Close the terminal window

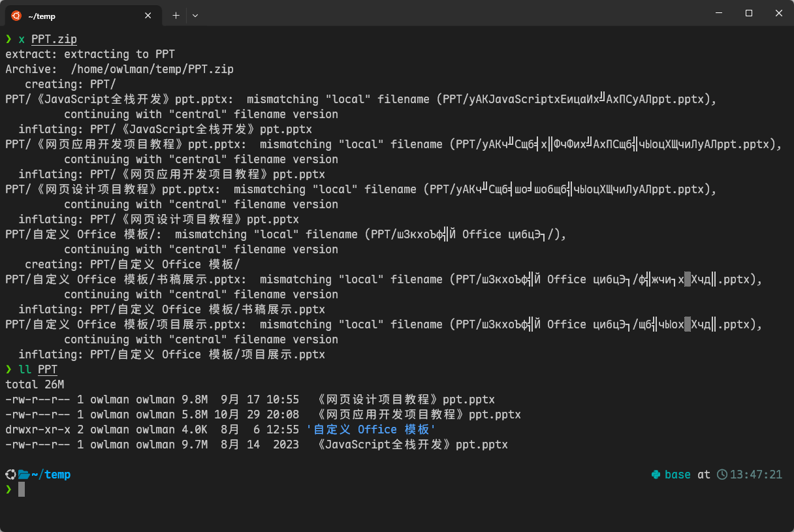pos(779,13)
